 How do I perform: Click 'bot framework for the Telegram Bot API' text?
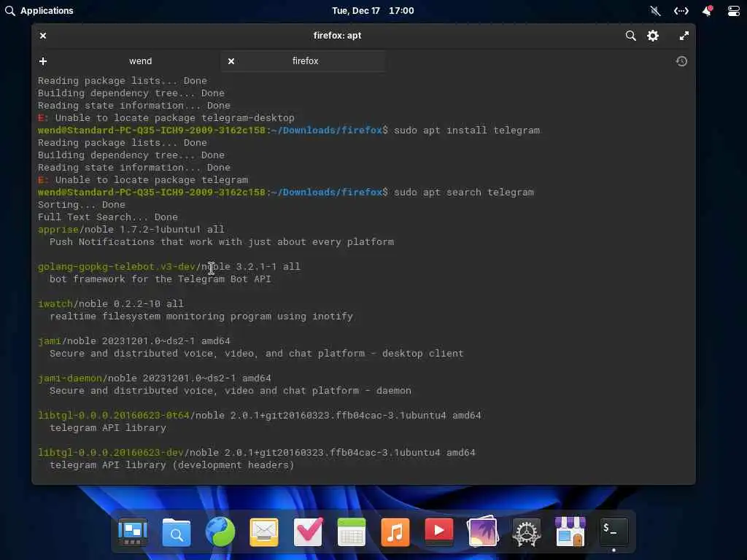pyautogui.click(x=160, y=279)
